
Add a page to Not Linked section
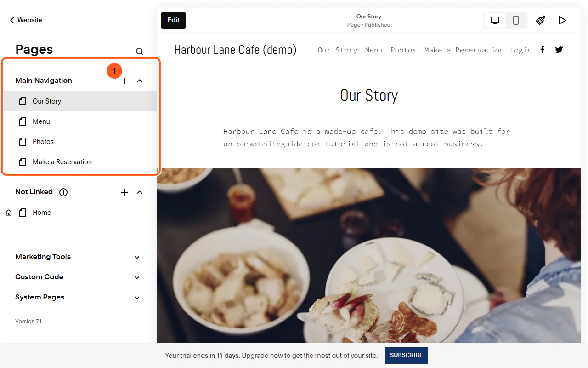click(124, 192)
